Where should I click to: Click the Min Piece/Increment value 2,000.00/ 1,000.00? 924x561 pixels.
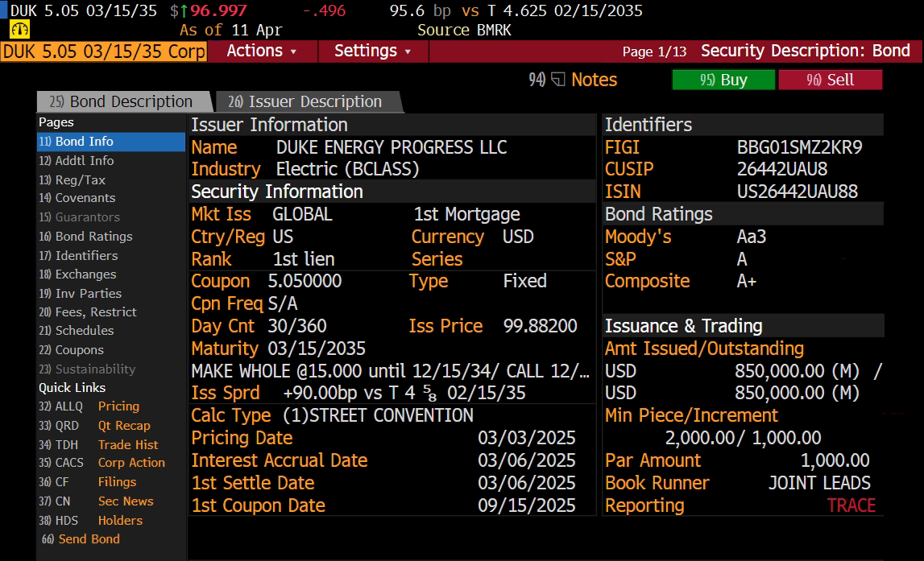click(x=743, y=438)
